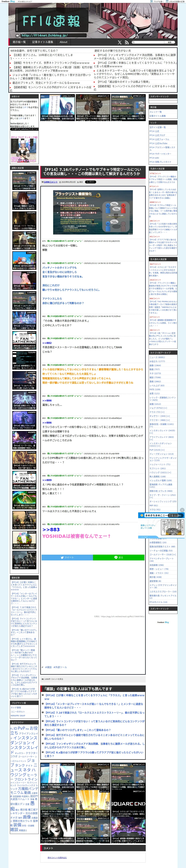
Task: Open the X (Twitter) icon in the navigation bar
Action: [120, 42]
